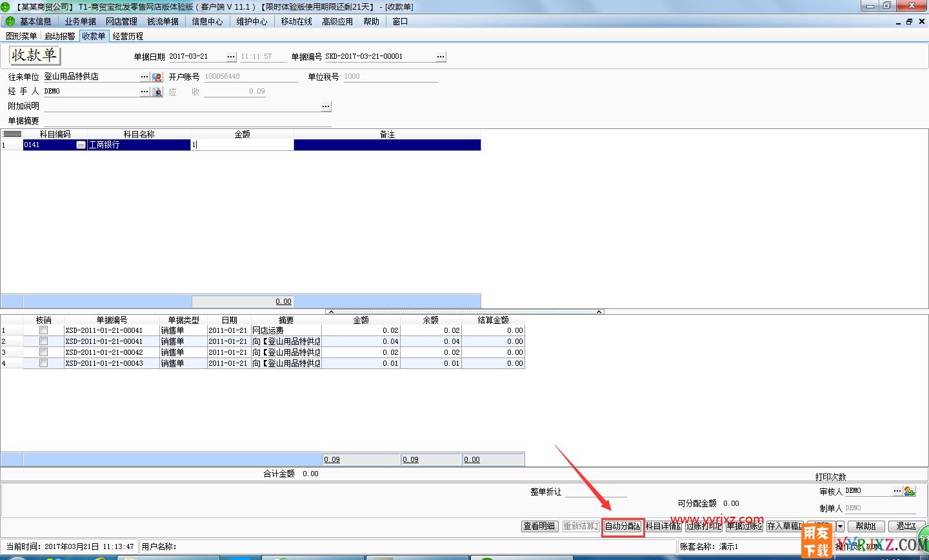The height and width of the screenshot is (560, 929).
Task: Open the ellipsis selector for 经手人
Action: (145, 92)
